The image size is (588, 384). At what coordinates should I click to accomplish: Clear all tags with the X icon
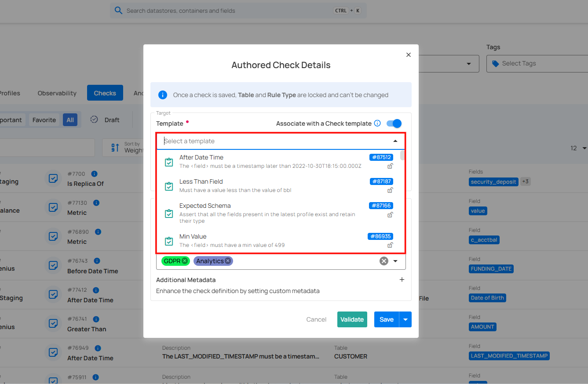tap(384, 261)
